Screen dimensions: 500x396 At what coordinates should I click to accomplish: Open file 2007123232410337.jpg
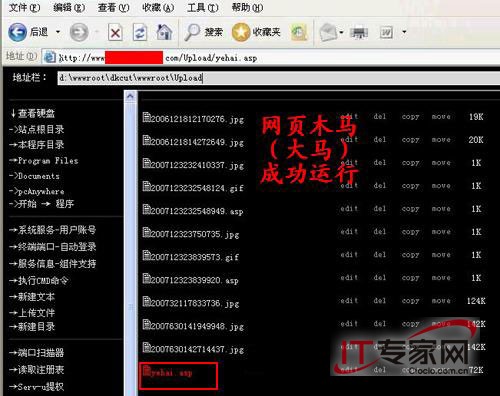197,165
